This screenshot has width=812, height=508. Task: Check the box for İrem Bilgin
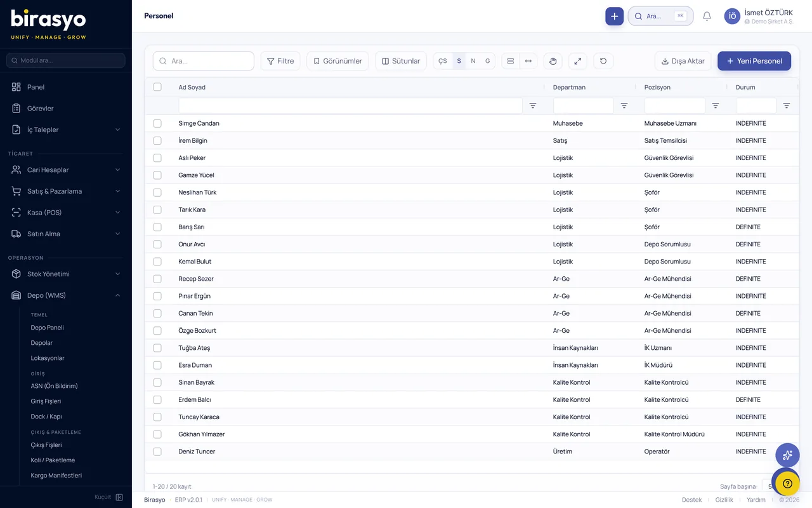[x=157, y=140]
